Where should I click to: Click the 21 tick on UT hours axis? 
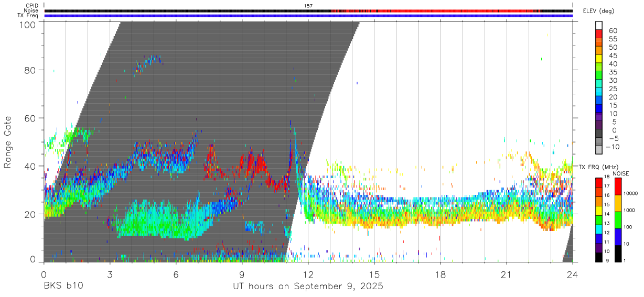tap(506, 274)
